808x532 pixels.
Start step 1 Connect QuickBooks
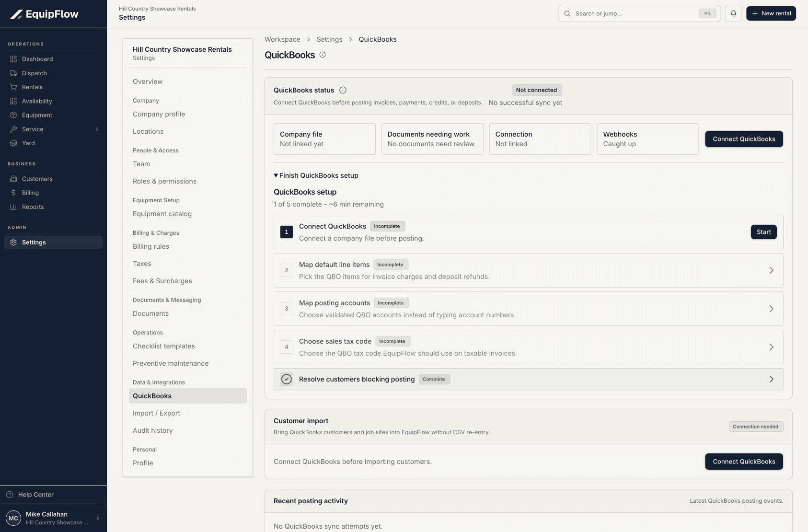click(763, 232)
